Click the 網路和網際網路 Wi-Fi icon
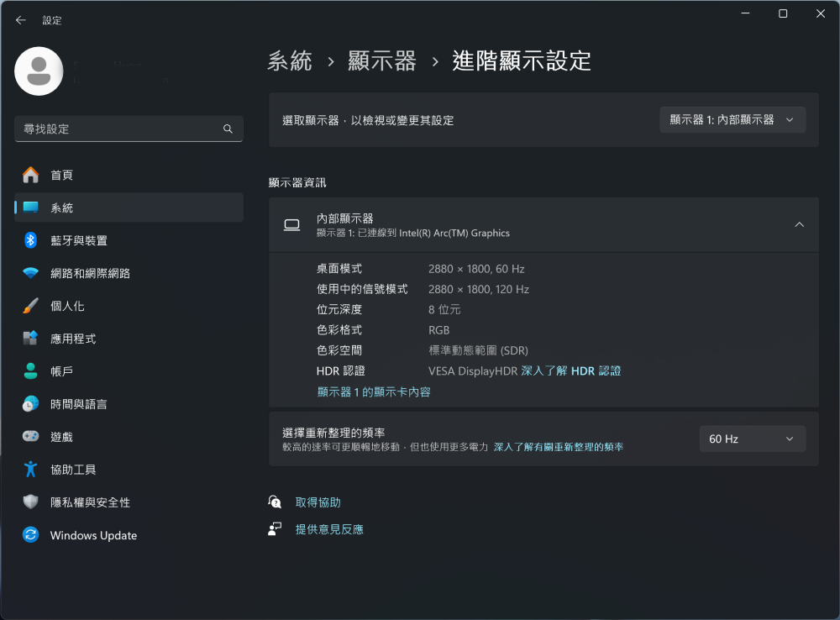This screenshot has width=840, height=620. point(31,273)
